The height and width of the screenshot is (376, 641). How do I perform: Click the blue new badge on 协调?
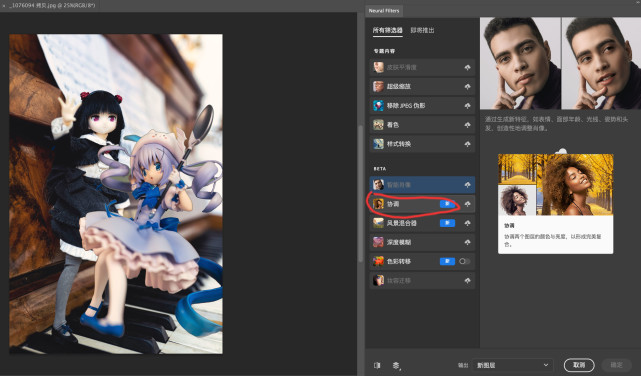447,204
